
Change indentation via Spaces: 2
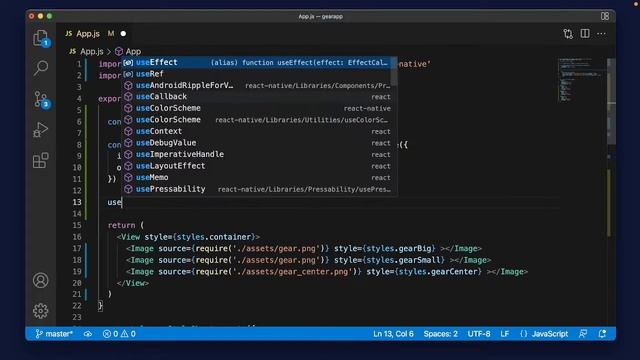coord(440,334)
